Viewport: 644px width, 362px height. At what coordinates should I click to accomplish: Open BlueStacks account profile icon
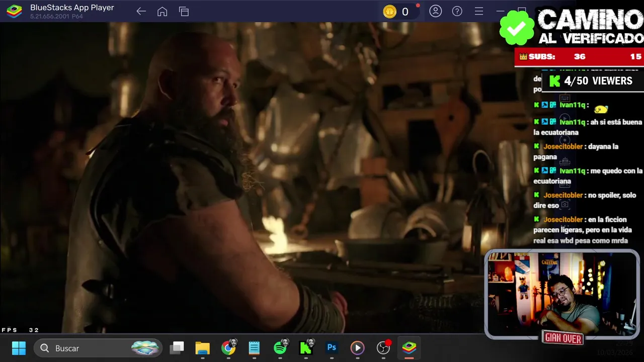click(435, 11)
